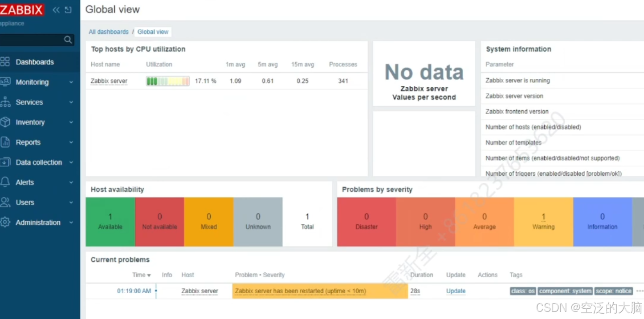Sort problems by Time column
The image size is (644, 319).
pos(141,275)
